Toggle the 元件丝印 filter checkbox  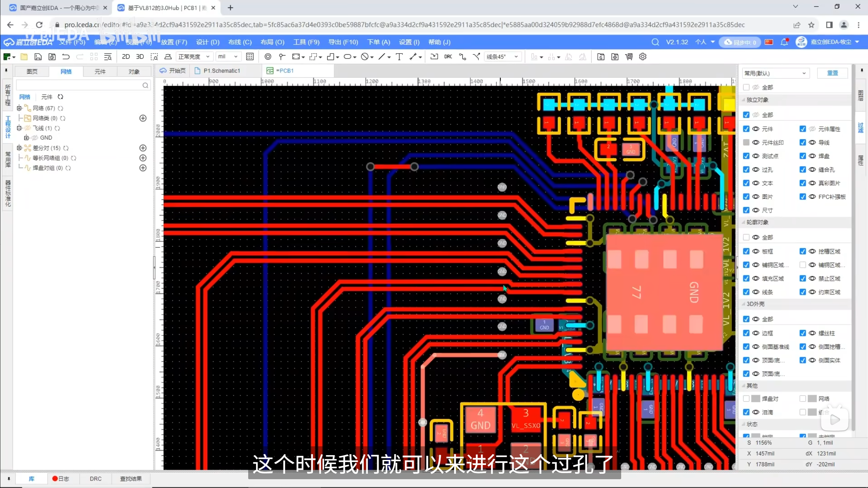[x=746, y=142]
